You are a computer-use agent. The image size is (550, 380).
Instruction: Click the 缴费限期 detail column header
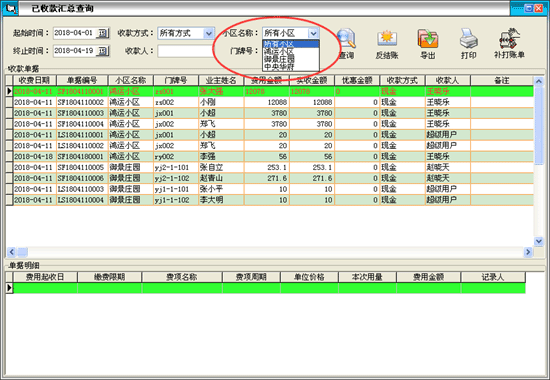pos(110,277)
